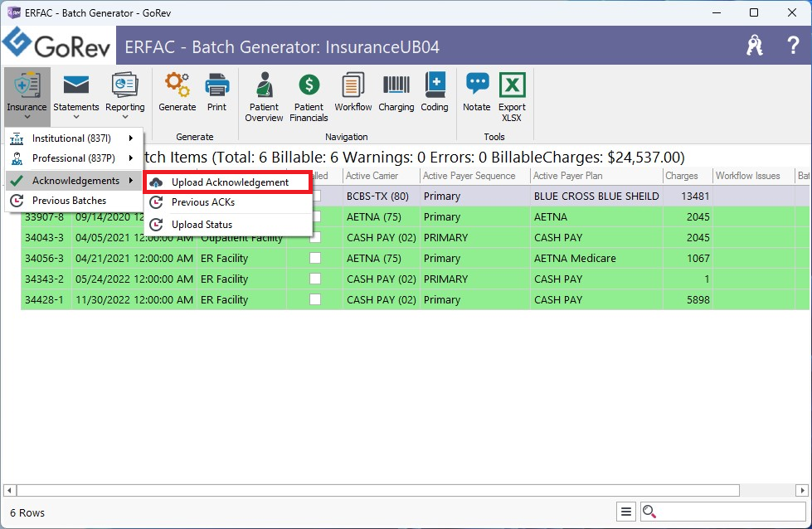
Task: Sort by Active Payer Sequence header
Action: tap(475, 176)
